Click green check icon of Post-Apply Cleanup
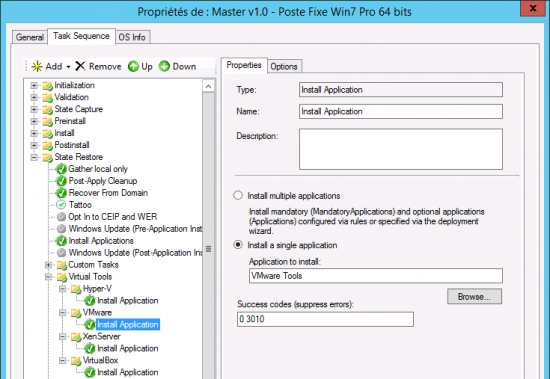The height and width of the screenshot is (379, 550). pos(61,181)
